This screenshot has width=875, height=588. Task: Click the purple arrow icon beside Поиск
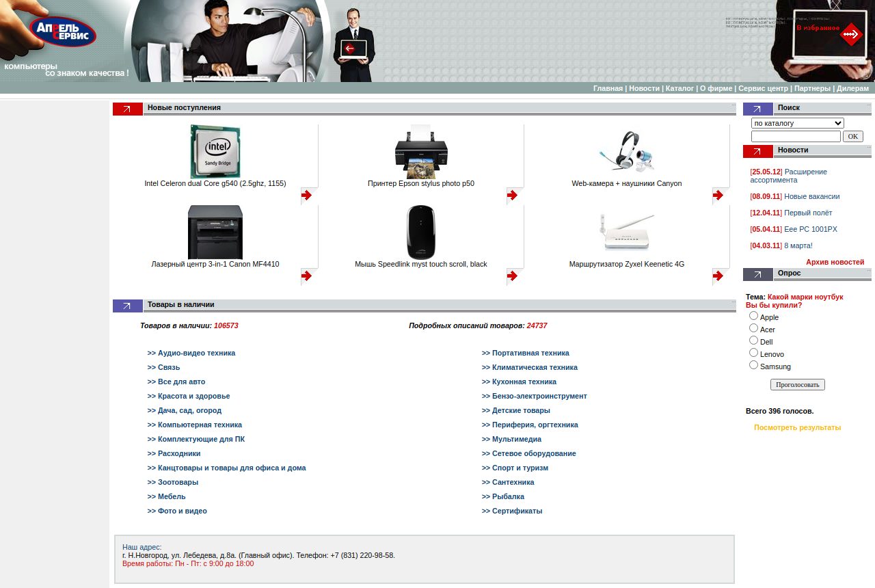pyautogui.click(x=758, y=109)
